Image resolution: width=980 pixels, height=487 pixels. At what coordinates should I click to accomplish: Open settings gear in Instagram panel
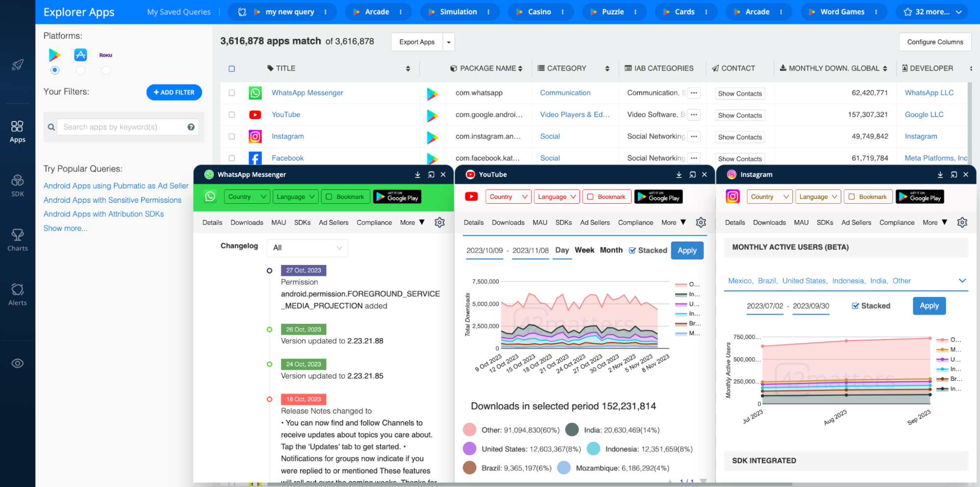[x=962, y=222]
